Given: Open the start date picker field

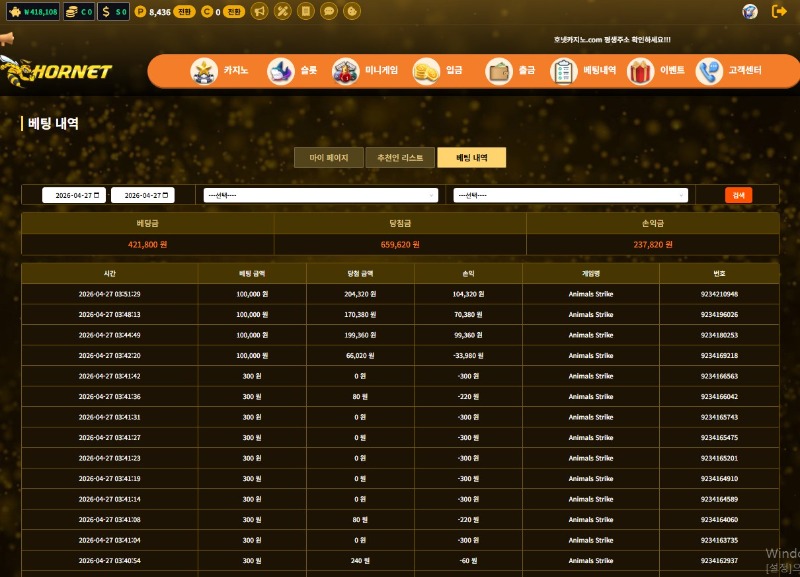Looking at the screenshot, I should click(73, 195).
